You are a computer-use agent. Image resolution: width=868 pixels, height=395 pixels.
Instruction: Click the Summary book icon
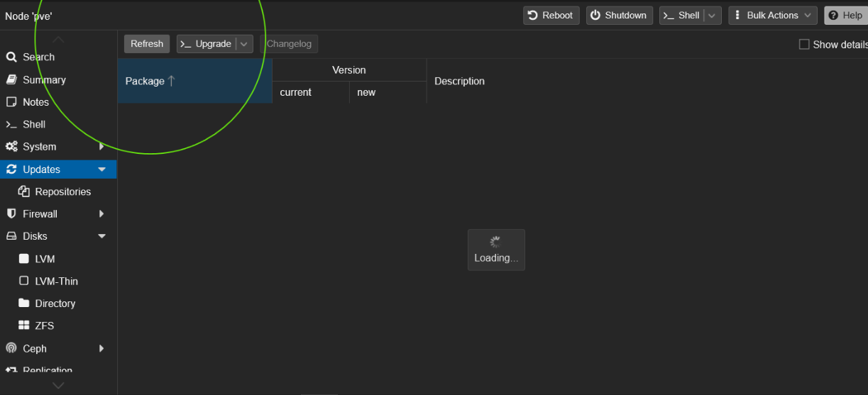(x=11, y=79)
